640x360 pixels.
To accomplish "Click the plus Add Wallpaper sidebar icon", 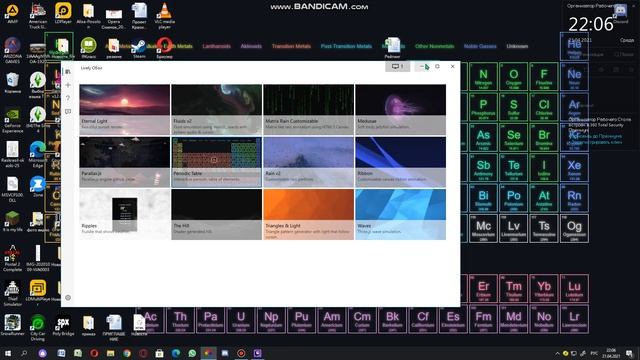I will pos(68,85).
